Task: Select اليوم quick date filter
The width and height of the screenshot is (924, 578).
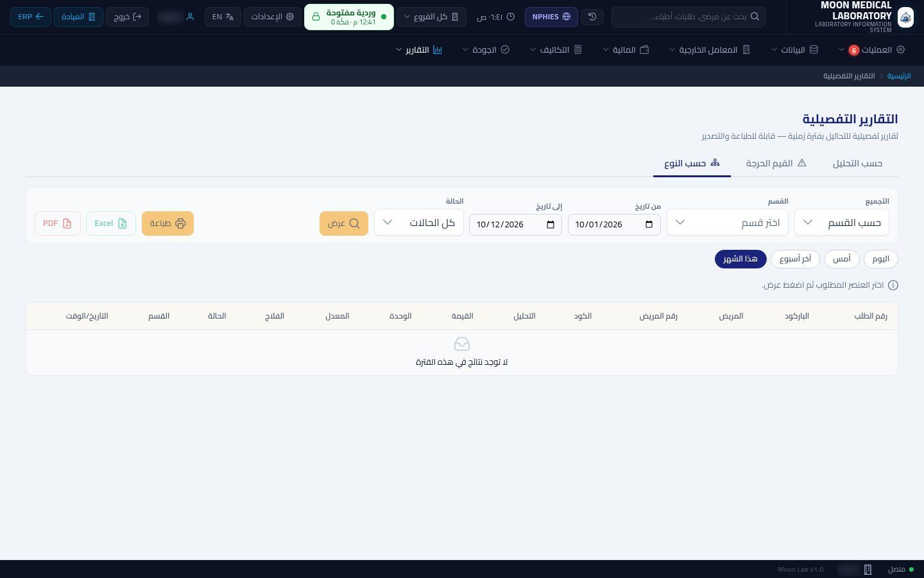Action: pos(881,259)
